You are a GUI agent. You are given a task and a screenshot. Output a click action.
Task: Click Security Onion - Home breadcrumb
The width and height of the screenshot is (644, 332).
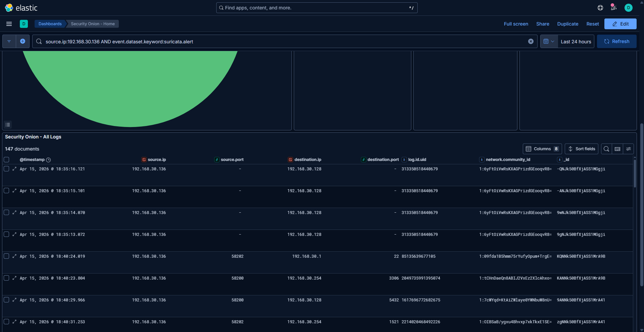(x=93, y=24)
